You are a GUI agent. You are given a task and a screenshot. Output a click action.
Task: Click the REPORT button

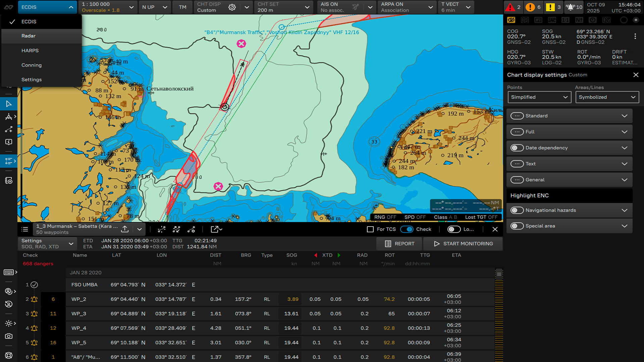tap(399, 244)
